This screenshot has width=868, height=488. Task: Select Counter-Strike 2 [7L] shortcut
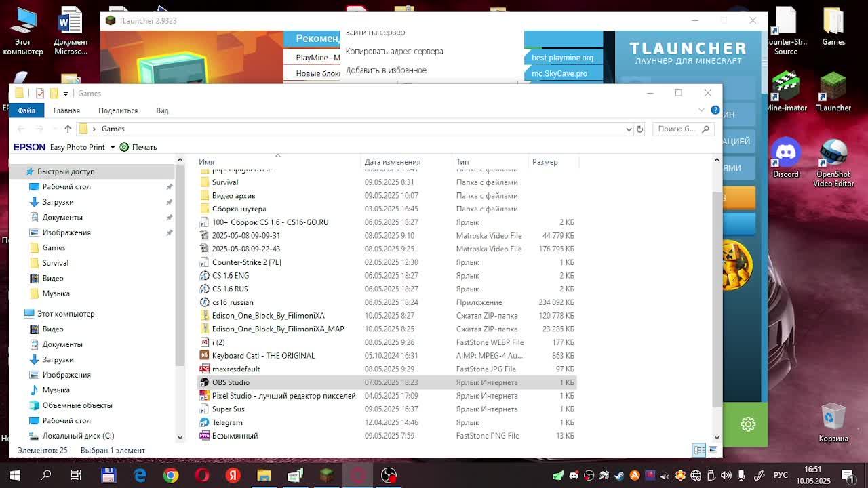click(x=246, y=262)
